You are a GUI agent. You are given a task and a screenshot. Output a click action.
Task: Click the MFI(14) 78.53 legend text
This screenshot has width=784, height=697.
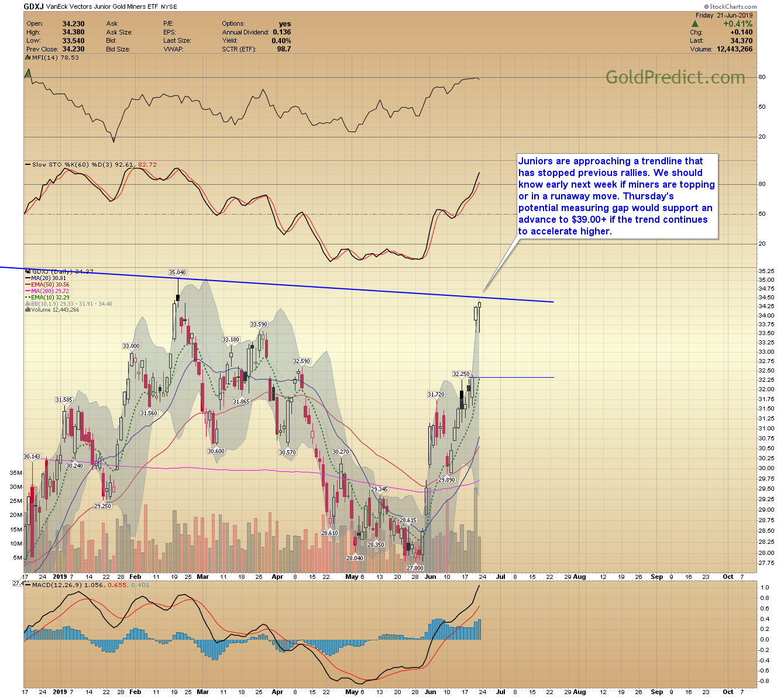coord(54,58)
